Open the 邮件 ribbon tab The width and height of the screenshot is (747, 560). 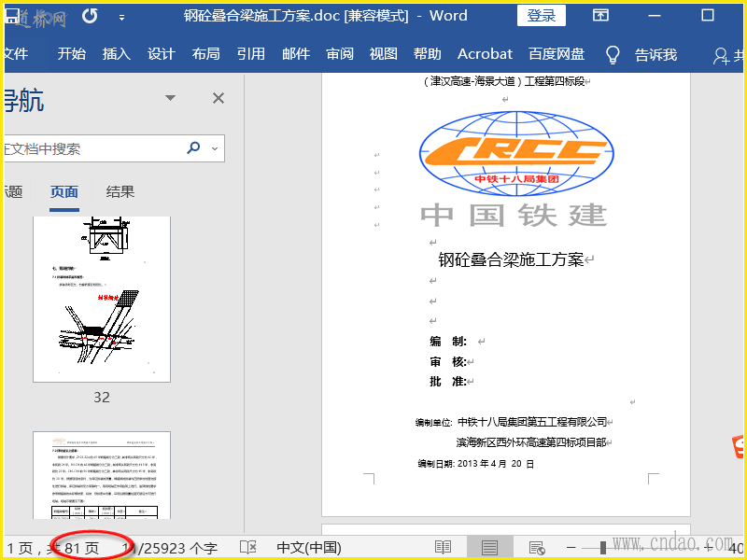point(296,54)
